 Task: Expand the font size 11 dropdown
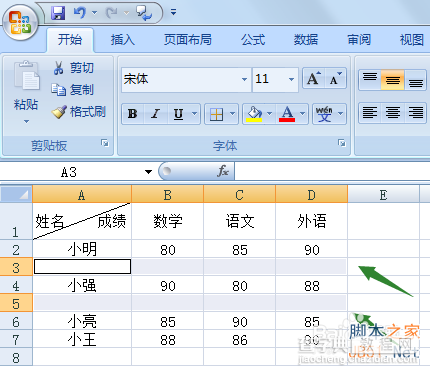pyautogui.click(x=291, y=79)
